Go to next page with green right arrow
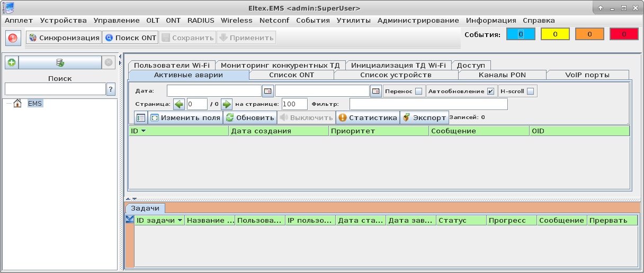 (227, 104)
